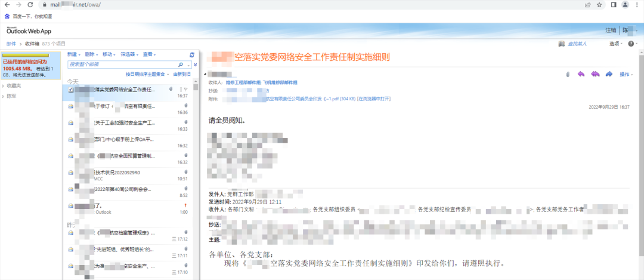Viewport: 644px width, 280px height.
Task: Click the paperclip icon in reading pane
Action: pyautogui.click(x=568, y=75)
